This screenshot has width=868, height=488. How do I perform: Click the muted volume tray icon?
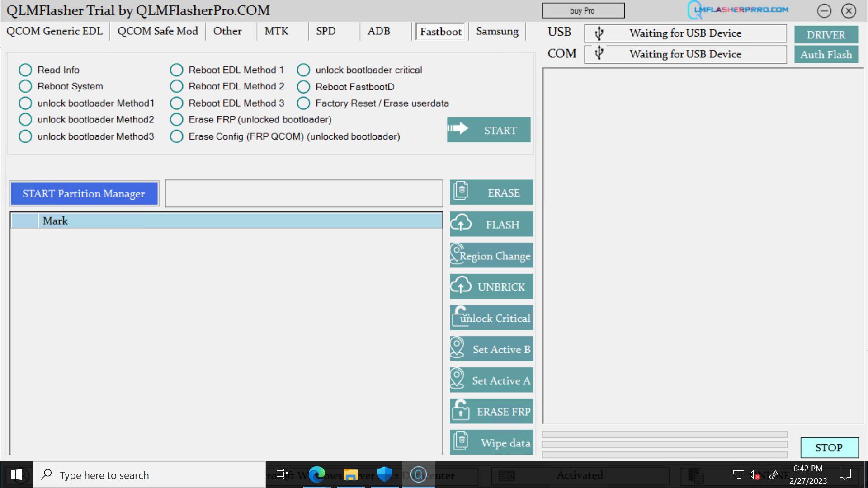point(755,474)
